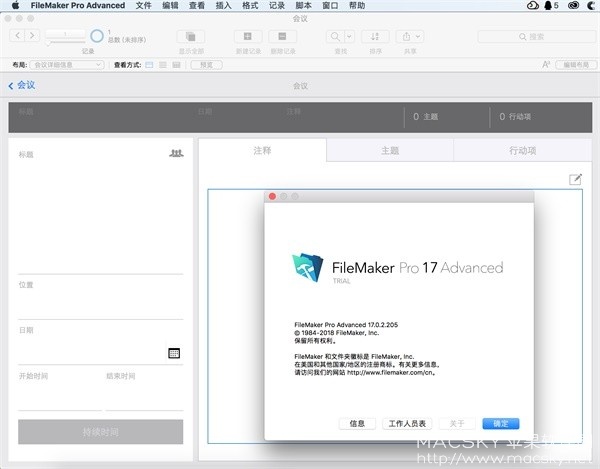Image resolution: width=600 pixels, height=469 pixels.
Task: Expand the 共享 dropdown arrow
Action: pyautogui.click(x=419, y=37)
